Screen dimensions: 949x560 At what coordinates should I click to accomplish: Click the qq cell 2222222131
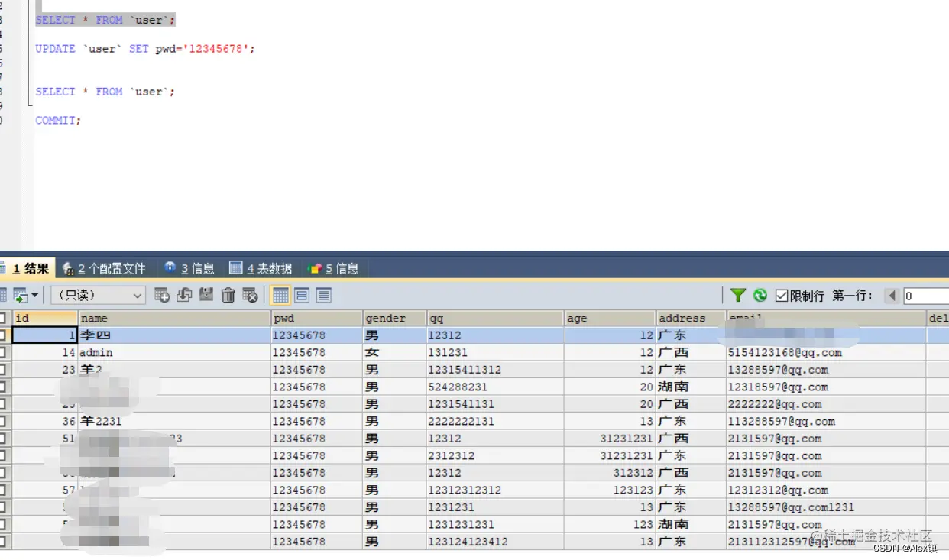click(495, 421)
